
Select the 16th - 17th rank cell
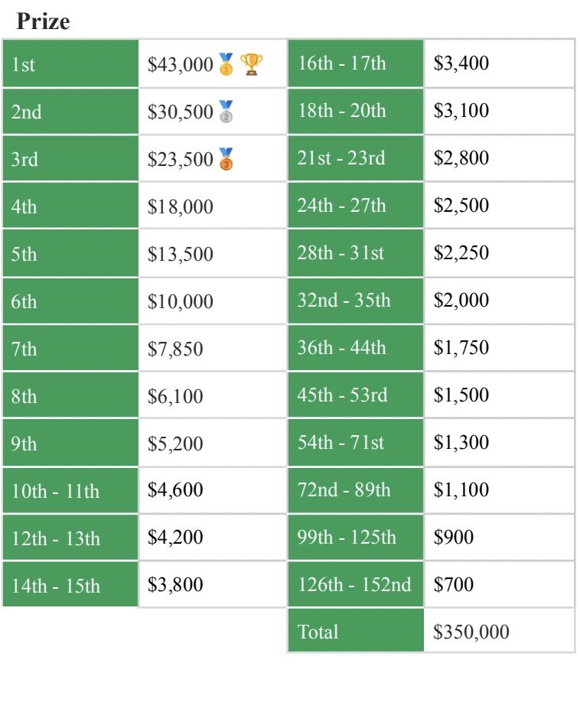point(356,63)
